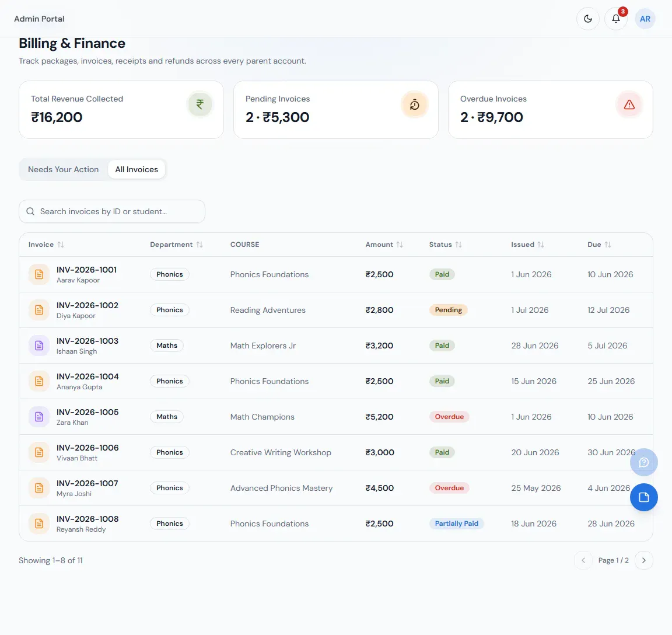Click the 12 Jul 2026 due date
This screenshot has width=672, height=635.
click(x=608, y=310)
